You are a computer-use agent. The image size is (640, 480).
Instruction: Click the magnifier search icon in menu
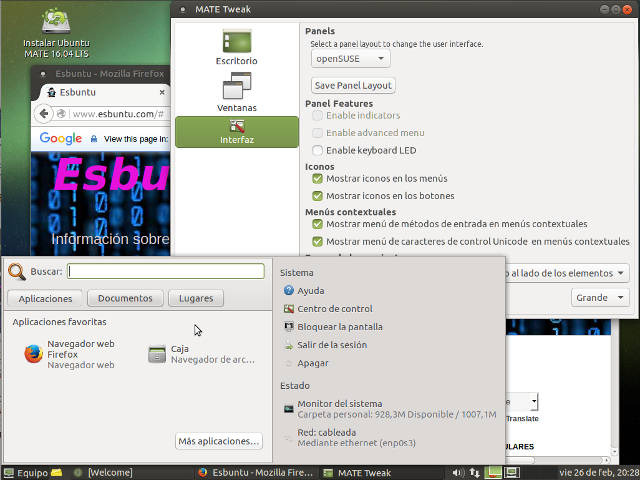(17, 272)
